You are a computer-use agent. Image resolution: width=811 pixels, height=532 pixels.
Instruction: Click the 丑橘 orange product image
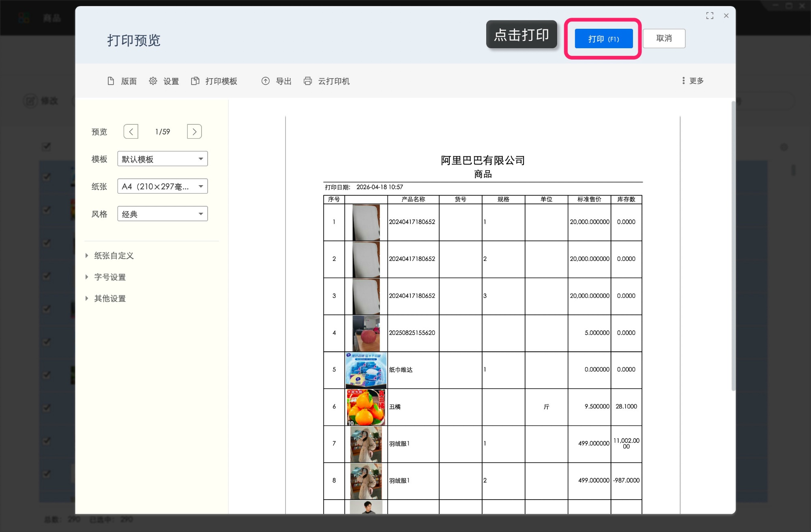366,407
